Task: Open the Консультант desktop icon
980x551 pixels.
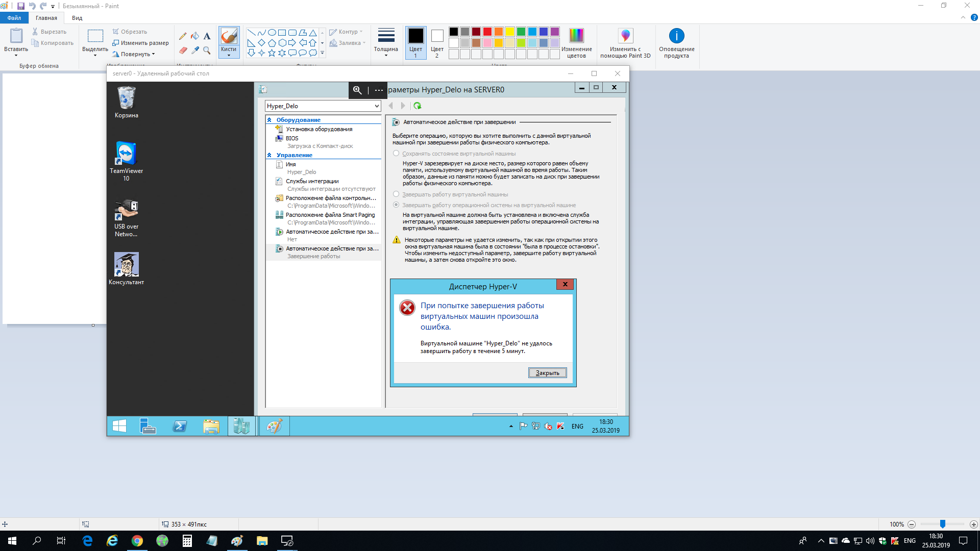Action: 126,269
